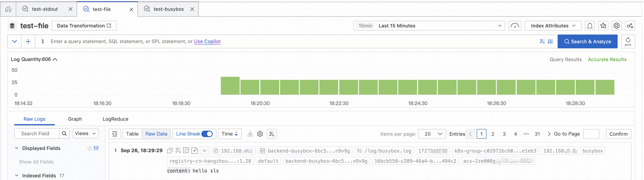Image resolution: width=644 pixels, height=180 pixels.
Task: Click Search & Analyze button
Action: tap(587, 42)
